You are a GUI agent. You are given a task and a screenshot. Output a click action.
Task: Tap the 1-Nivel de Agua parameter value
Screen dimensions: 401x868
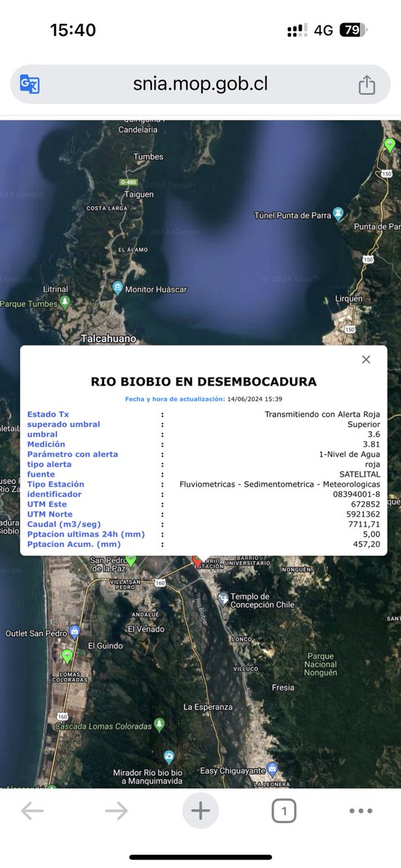350,454
